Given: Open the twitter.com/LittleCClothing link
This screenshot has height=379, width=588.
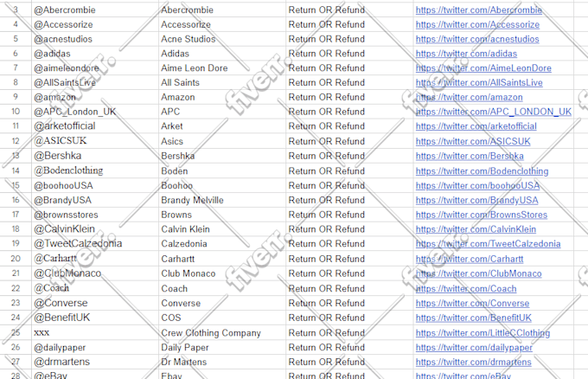Looking at the screenshot, I should (483, 333).
